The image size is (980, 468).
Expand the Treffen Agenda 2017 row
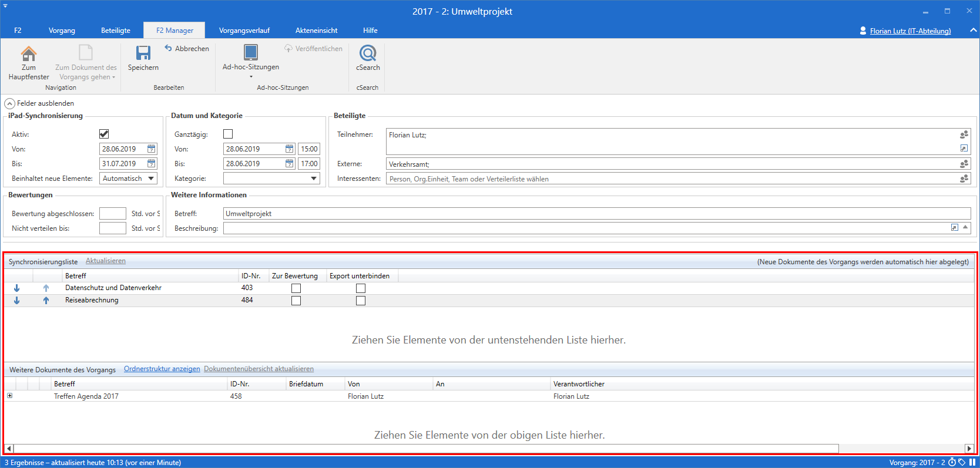coord(9,396)
